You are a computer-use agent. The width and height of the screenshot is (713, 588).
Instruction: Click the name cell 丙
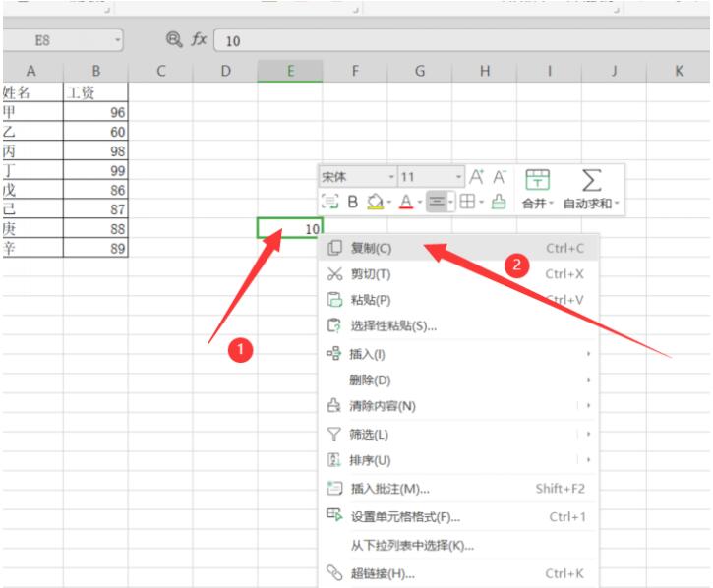click(32, 150)
